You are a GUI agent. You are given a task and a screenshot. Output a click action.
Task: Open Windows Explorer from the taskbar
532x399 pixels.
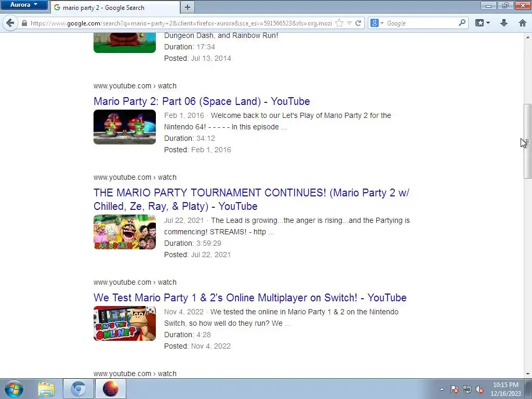pyautogui.click(x=46, y=389)
